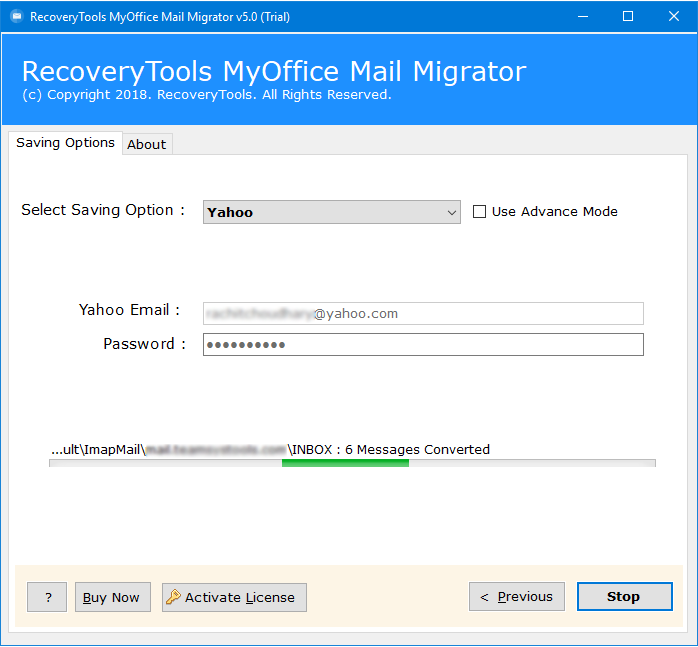Switch to the Saving Options tab
This screenshot has width=698, height=647.
click(x=65, y=143)
